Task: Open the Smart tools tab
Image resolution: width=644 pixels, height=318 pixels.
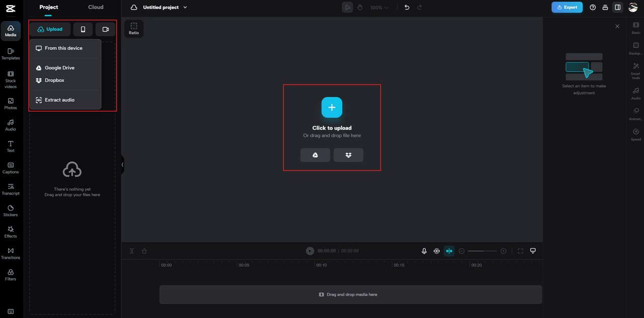Action: click(x=636, y=71)
